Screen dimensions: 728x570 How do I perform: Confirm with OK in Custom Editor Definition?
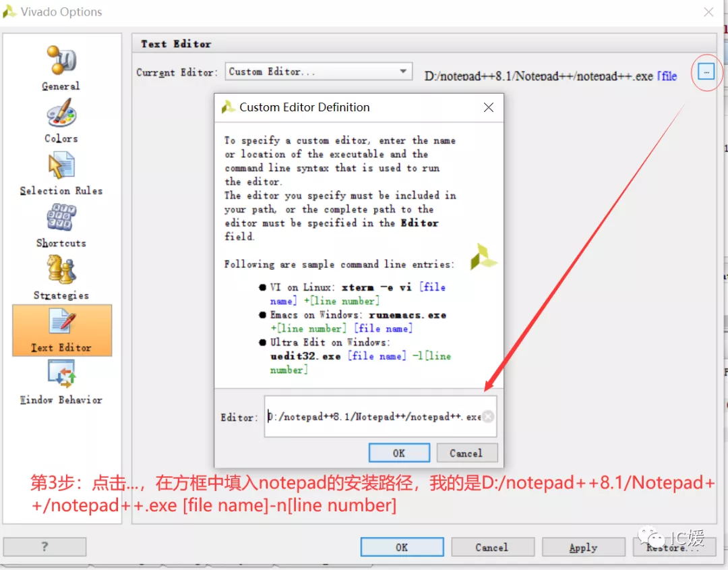tap(399, 453)
